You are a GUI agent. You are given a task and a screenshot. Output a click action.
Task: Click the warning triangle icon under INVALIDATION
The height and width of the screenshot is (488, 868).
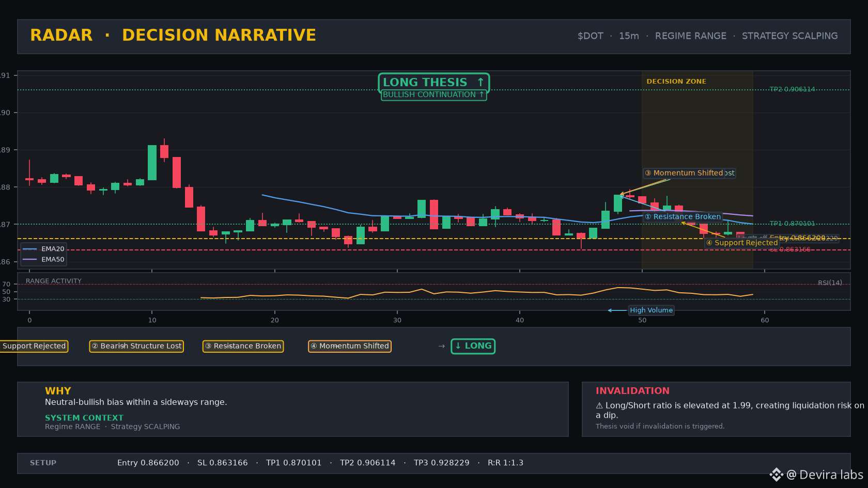pos(599,406)
